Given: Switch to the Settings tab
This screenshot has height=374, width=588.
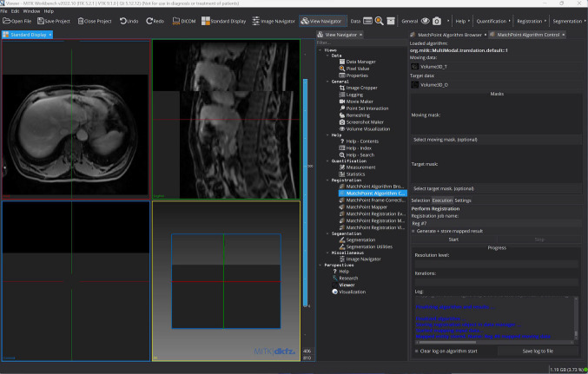Looking at the screenshot, I should click(x=463, y=200).
